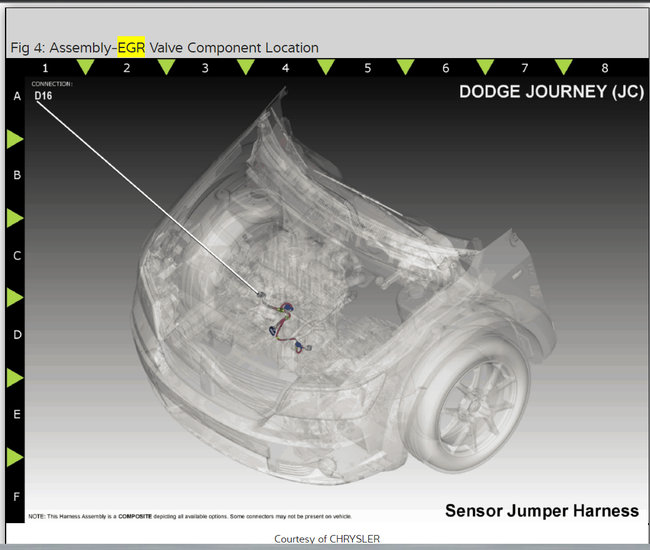The height and width of the screenshot is (550, 650).
Task: Click column grid number 6
Action: (446, 68)
